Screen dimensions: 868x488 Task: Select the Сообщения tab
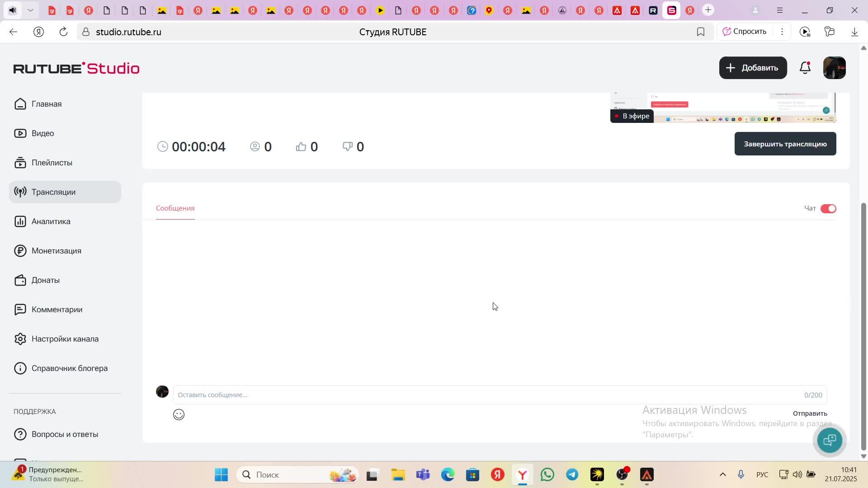coord(175,208)
